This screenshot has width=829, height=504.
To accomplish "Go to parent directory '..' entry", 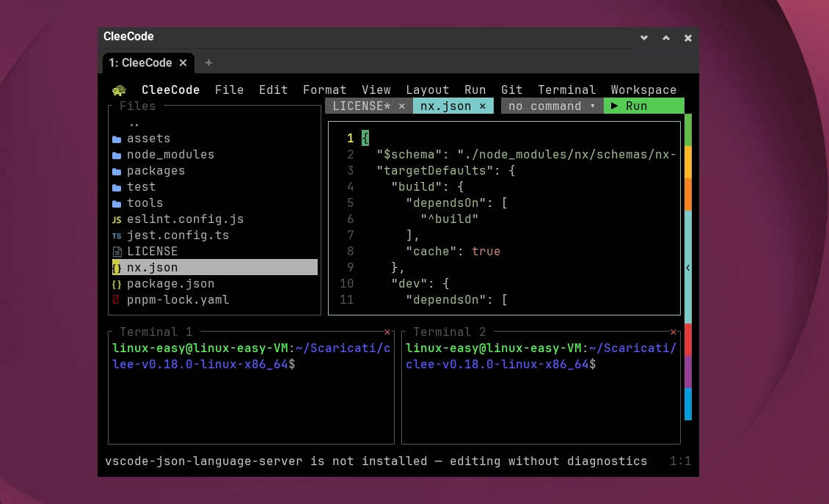I will pos(134,123).
